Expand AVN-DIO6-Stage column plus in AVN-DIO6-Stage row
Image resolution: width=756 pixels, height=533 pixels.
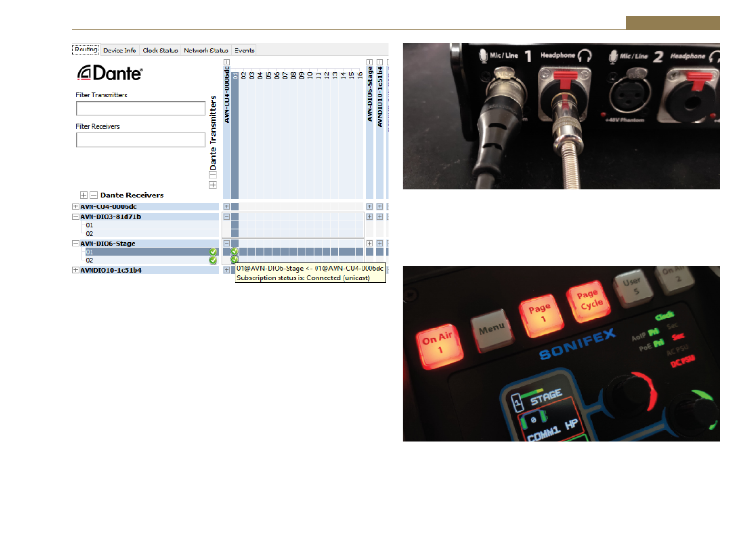[x=369, y=243]
